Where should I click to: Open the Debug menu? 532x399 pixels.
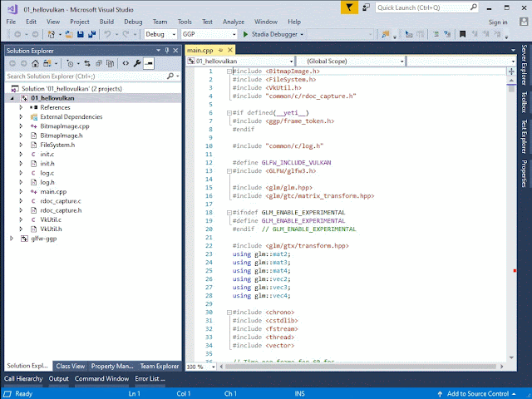[x=133, y=22]
